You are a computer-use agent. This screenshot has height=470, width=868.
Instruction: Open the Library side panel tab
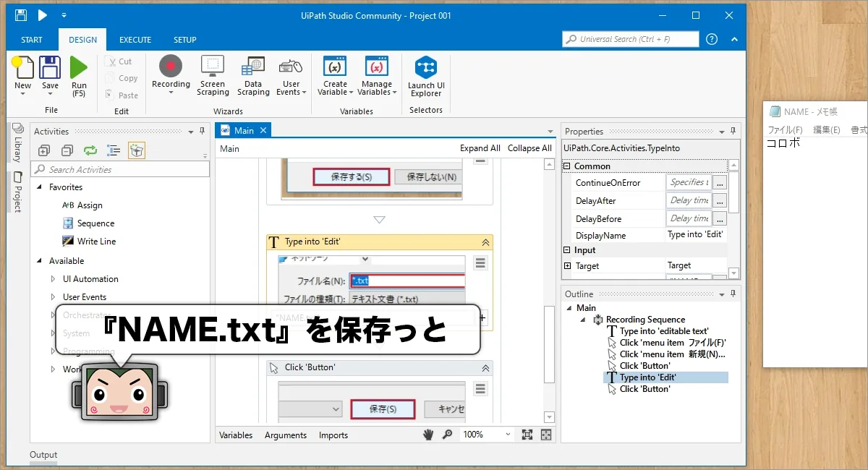(17, 142)
